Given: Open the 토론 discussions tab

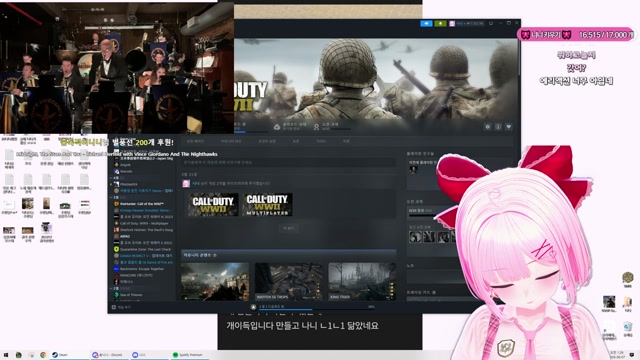Looking at the screenshot, I should coord(296,141).
